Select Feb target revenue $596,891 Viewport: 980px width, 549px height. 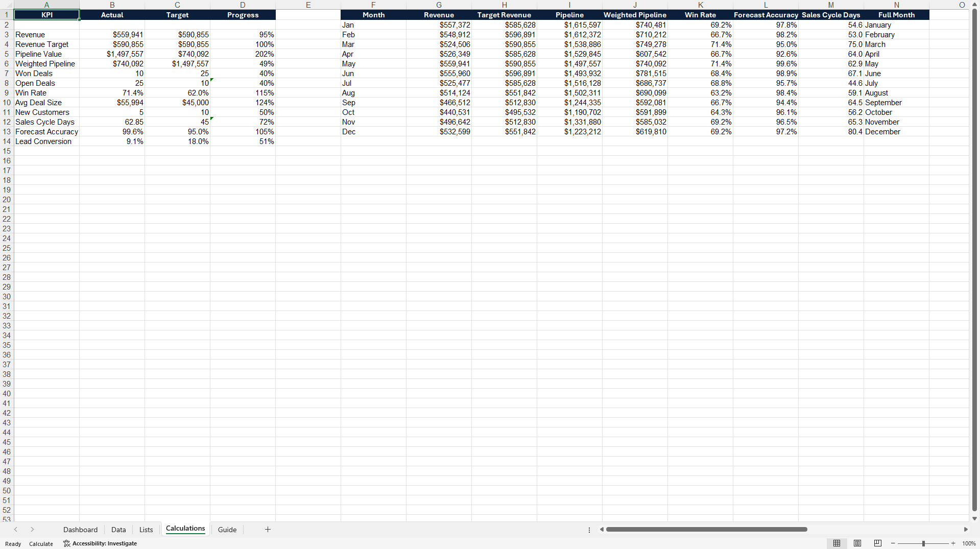[504, 35]
